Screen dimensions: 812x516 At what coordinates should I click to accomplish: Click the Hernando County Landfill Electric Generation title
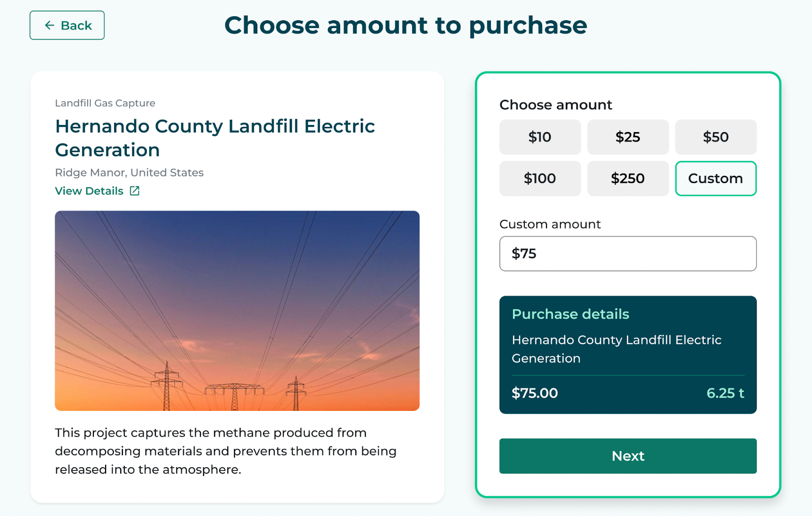point(215,138)
